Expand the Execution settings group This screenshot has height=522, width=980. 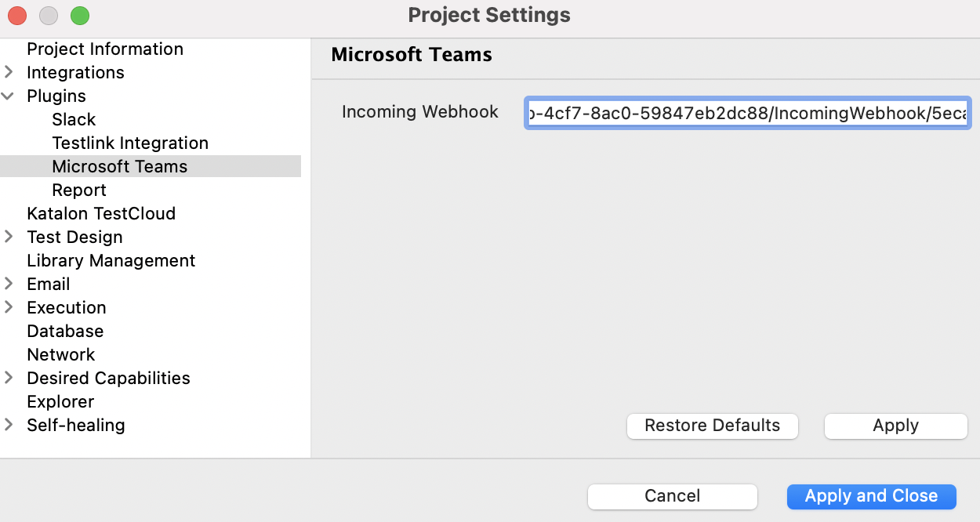[9, 307]
